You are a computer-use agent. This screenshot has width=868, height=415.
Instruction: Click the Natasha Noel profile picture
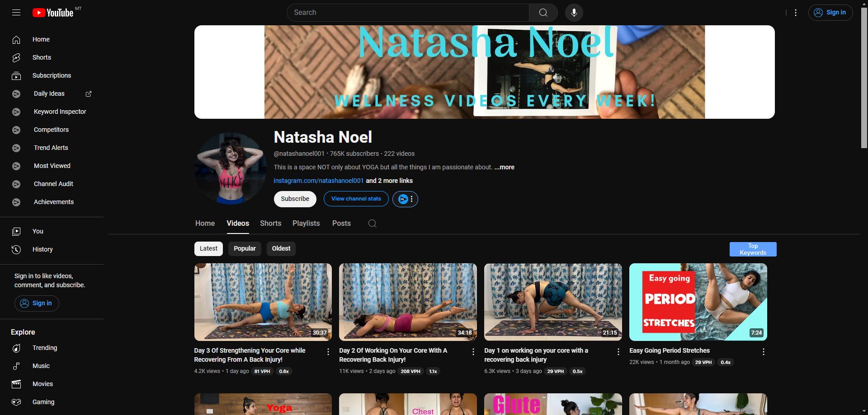click(x=231, y=168)
